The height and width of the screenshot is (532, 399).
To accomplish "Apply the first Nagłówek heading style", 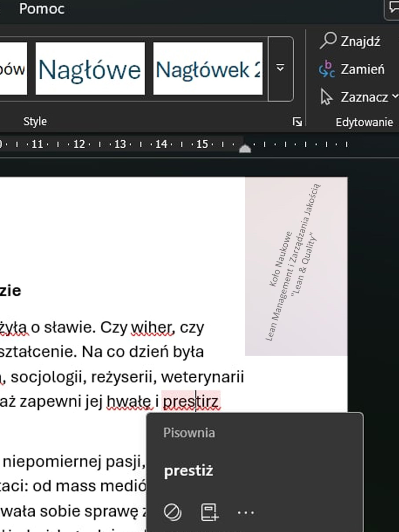I will point(90,69).
